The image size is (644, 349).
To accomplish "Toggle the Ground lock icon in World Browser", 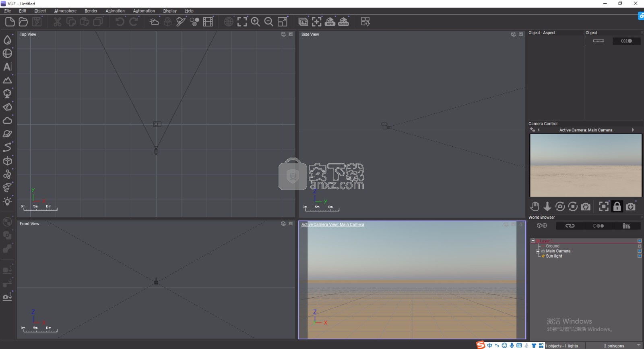I will (640, 246).
